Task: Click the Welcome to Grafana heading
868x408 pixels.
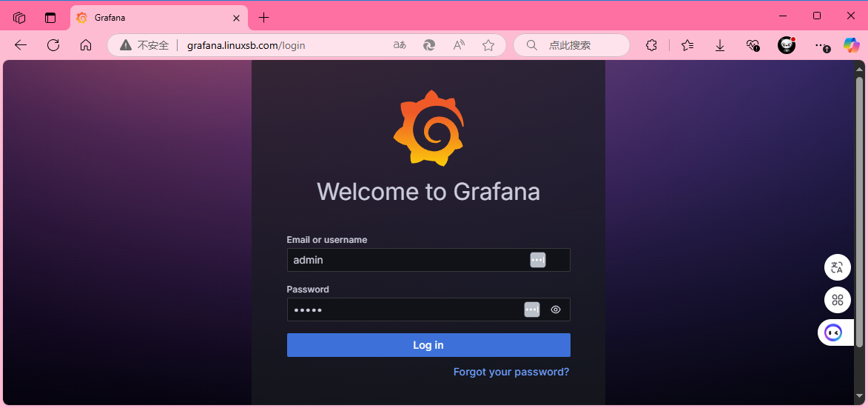Action: point(428,192)
